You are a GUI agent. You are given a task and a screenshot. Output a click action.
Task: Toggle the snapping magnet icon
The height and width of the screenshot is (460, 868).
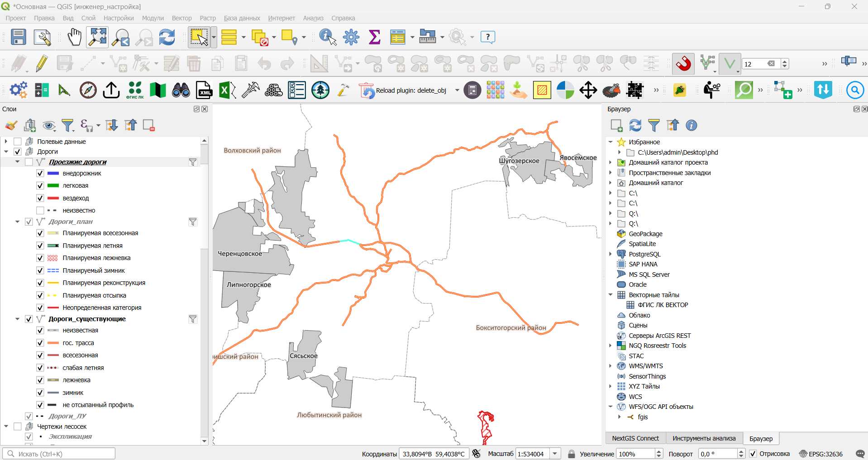click(683, 64)
